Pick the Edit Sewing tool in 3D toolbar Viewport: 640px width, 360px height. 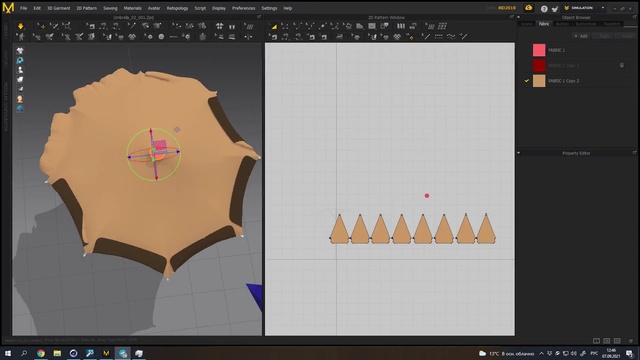(x=91, y=26)
